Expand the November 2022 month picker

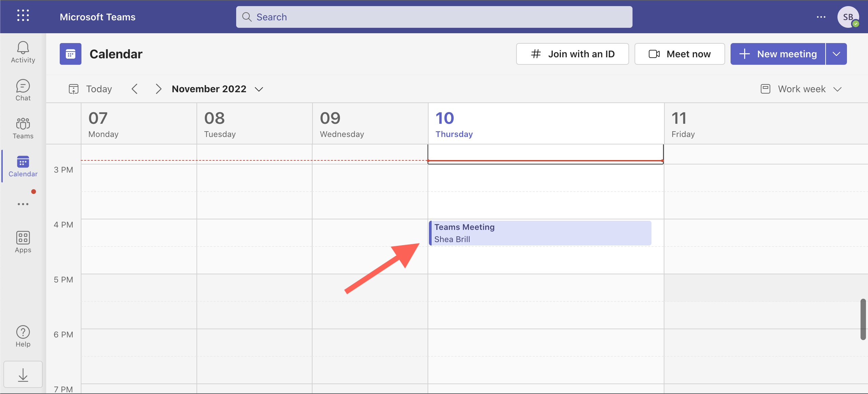click(x=218, y=89)
